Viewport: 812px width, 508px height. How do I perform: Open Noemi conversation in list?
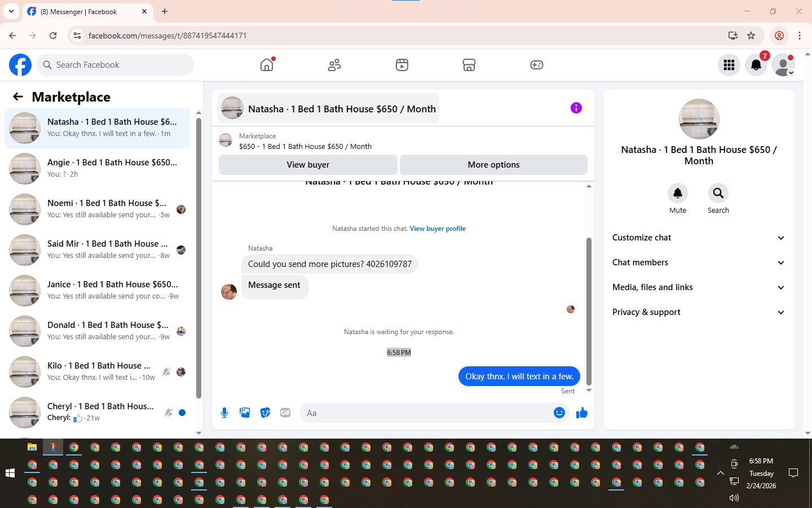coord(97,209)
